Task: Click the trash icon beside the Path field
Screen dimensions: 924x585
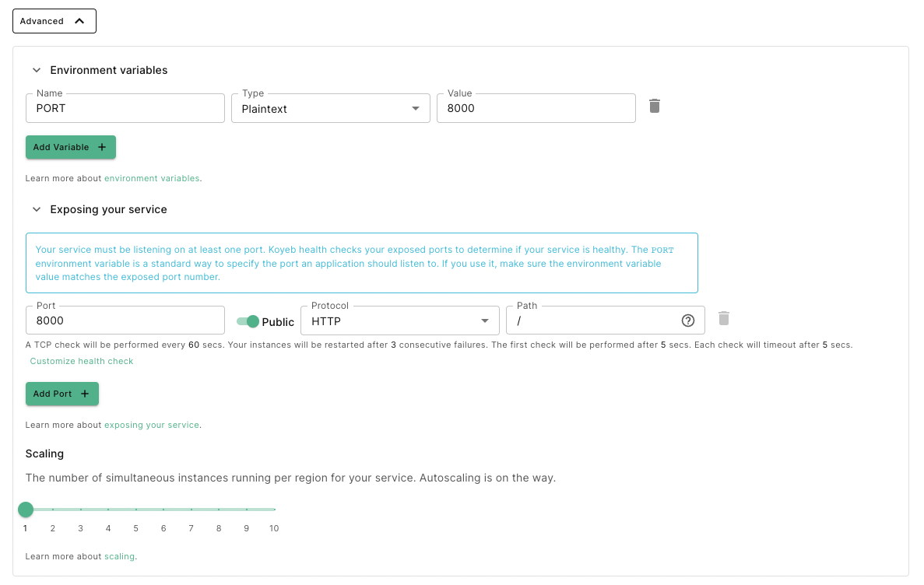Action: pos(724,319)
